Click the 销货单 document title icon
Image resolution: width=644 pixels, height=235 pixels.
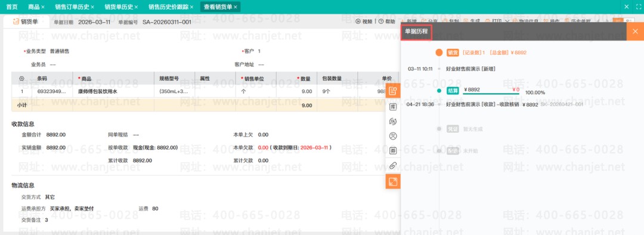pos(17,22)
